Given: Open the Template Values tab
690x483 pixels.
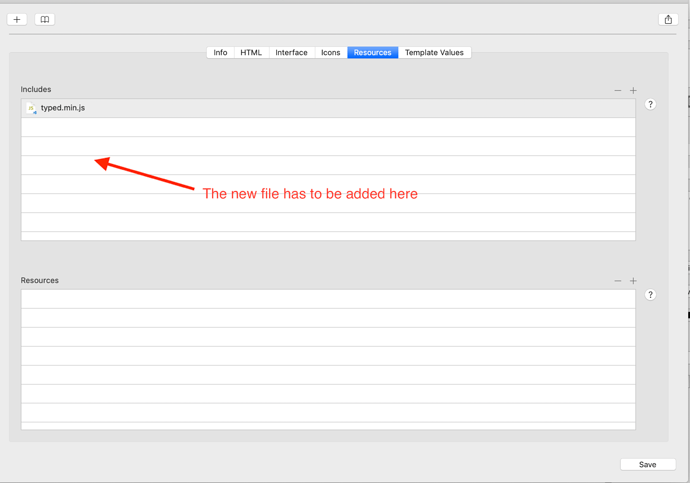Looking at the screenshot, I should click(x=434, y=53).
